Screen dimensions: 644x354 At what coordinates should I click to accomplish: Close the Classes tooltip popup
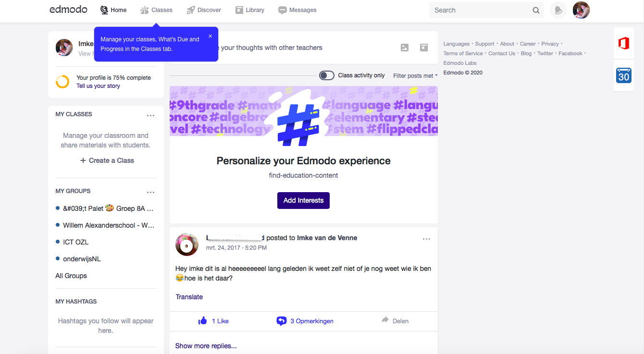pyautogui.click(x=210, y=36)
